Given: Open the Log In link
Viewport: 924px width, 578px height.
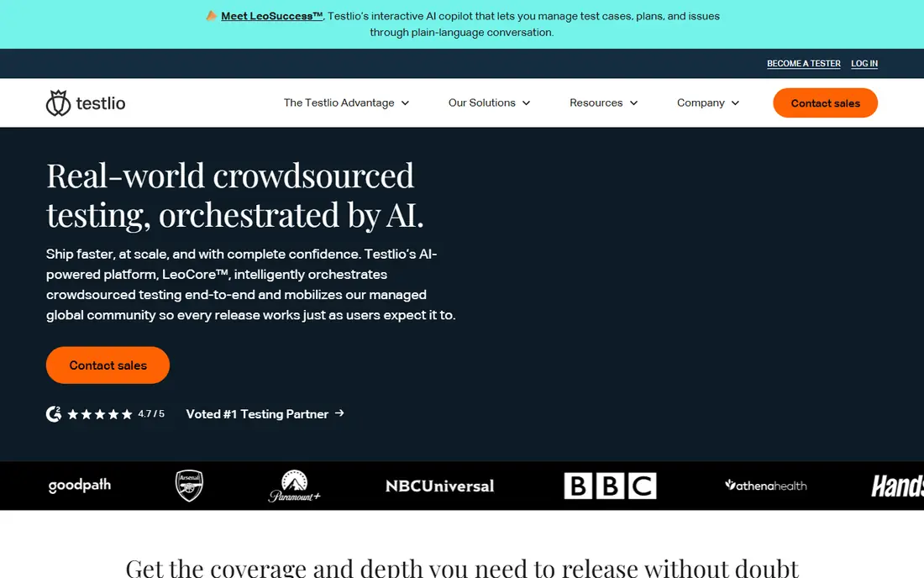Looking at the screenshot, I should pyautogui.click(x=864, y=64).
